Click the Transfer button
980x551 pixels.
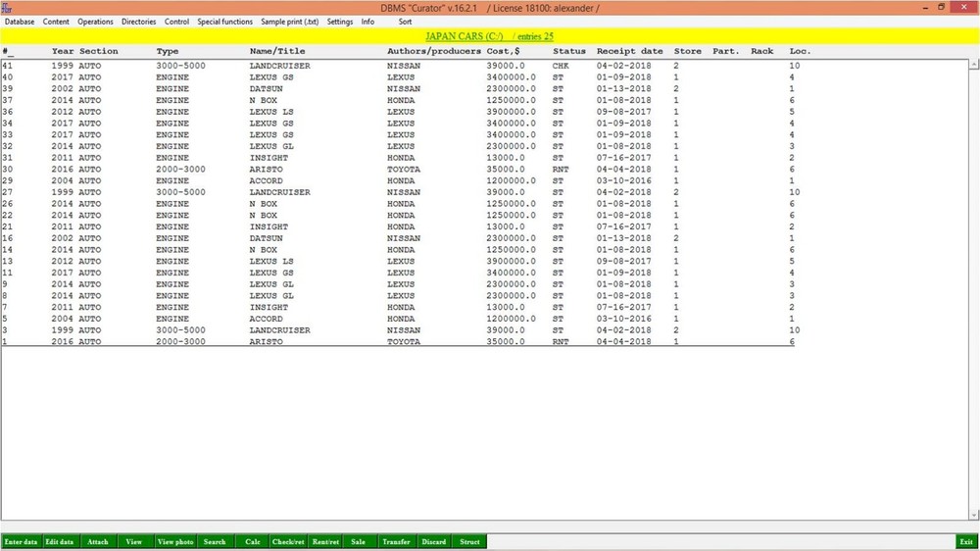[x=396, y=541]
